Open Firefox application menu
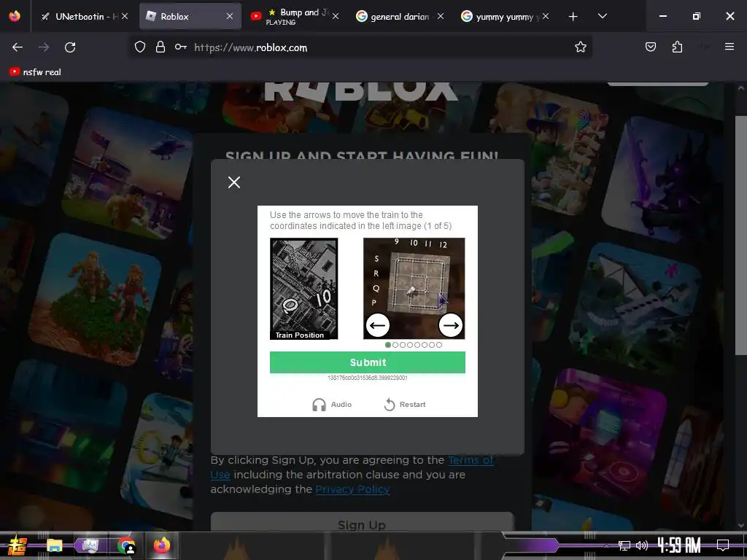Screen dimensions: 747x560 point(729,47)
